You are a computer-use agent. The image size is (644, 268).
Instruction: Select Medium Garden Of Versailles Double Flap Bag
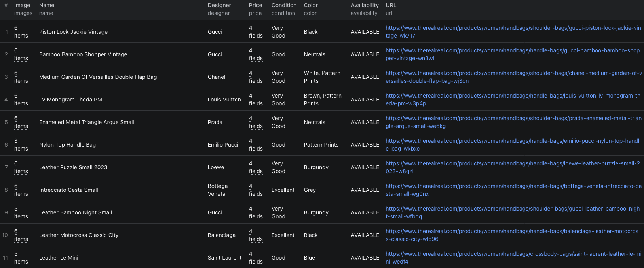coord(98,77)
